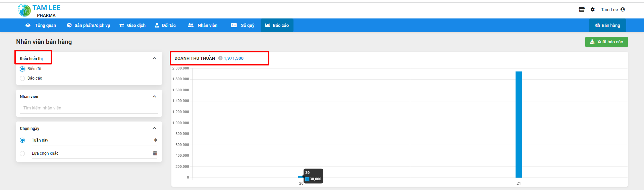Open the Đối tác menu

pos(165,26)
